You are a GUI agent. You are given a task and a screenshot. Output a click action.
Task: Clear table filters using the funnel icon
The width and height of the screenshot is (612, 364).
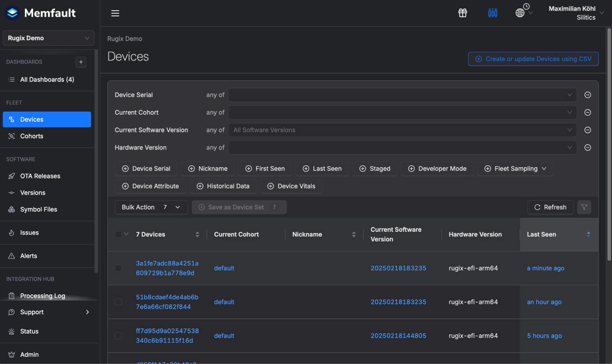coord(584,207)
